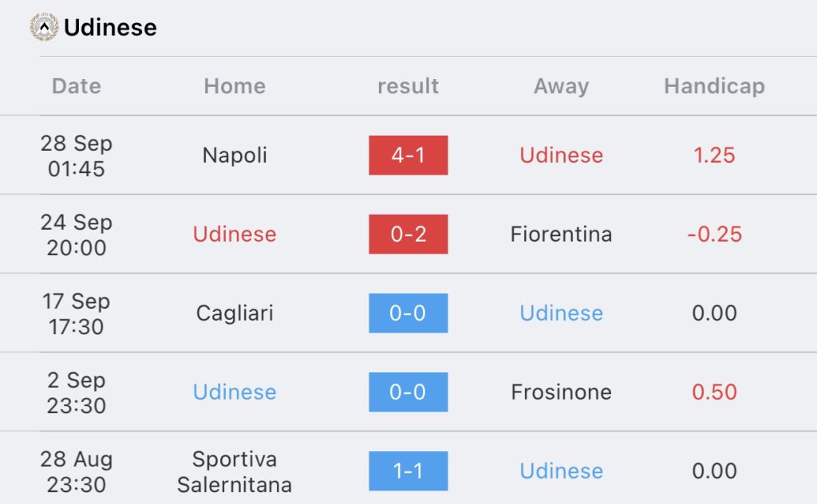Viewport: 817px width, 504px height.
Task: Click the Date column header
Action: point(76,86)
